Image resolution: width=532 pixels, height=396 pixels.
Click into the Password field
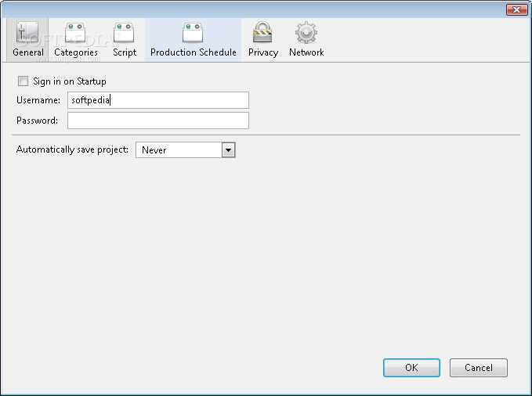point(158,121)
